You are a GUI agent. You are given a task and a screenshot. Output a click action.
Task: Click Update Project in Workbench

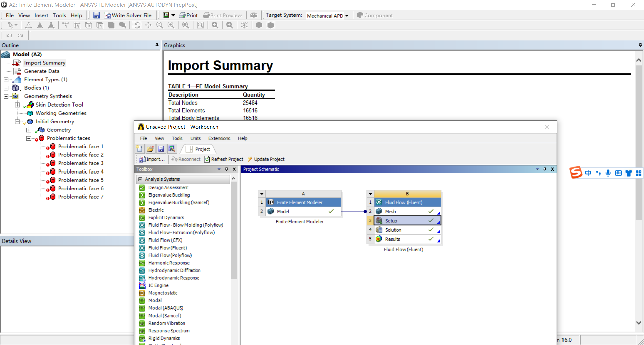(x=266, y=159)
